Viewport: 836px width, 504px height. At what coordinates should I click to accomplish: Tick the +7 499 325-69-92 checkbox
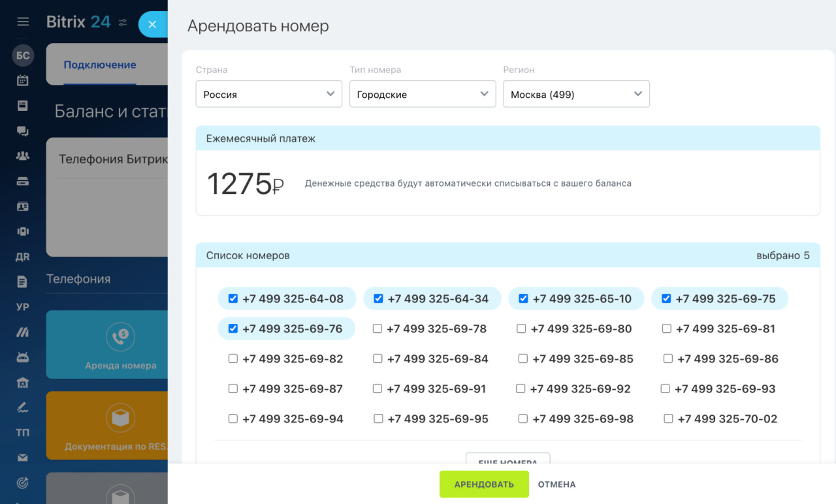pos(521,388)
